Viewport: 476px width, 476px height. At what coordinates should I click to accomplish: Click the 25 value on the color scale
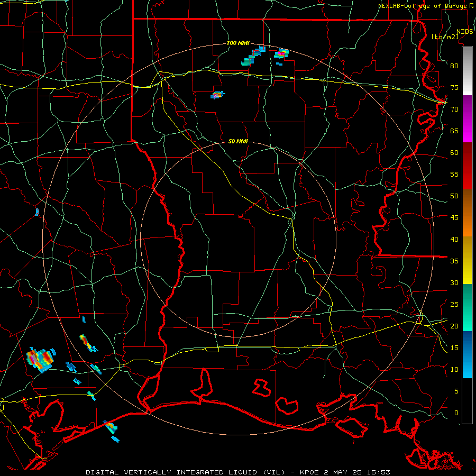454,305
